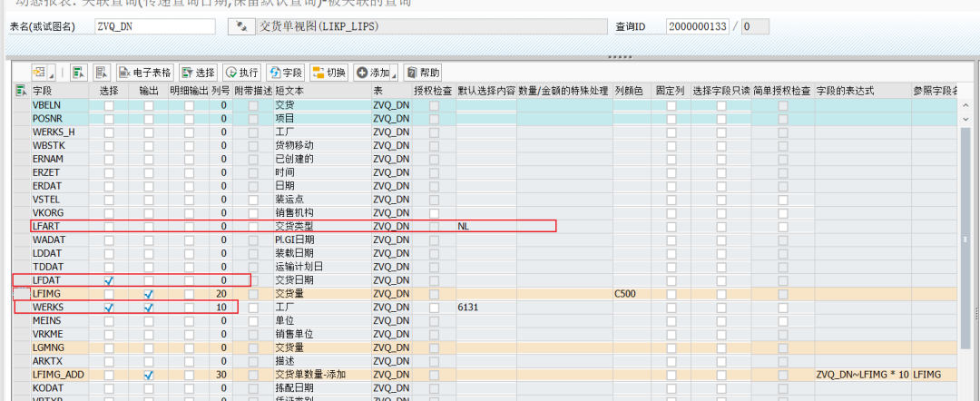Click the query version field showing 0
This screenshot has height=401, width=980.
tap(755, 27)
